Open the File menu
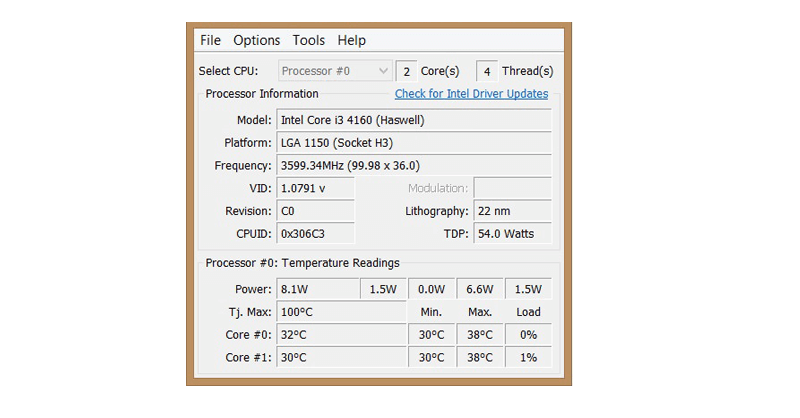Screen dimensions: 800x418 (x=210, y=41)
